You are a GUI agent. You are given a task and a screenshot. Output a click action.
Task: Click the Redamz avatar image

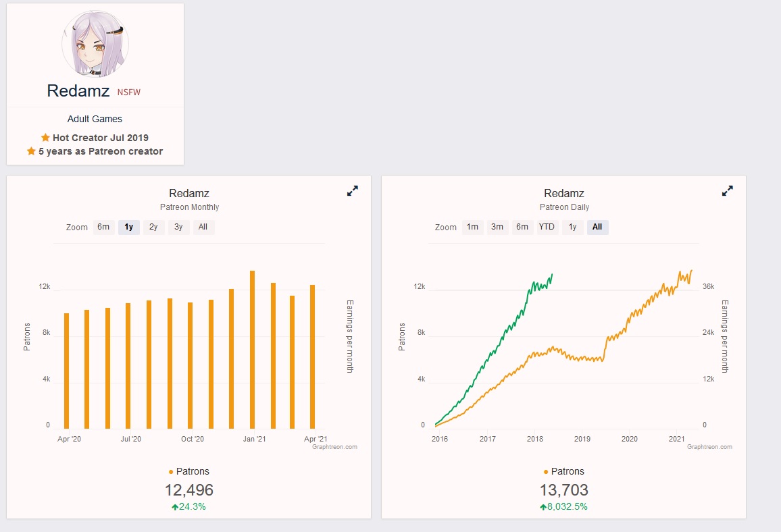click(x=95, y=45)
